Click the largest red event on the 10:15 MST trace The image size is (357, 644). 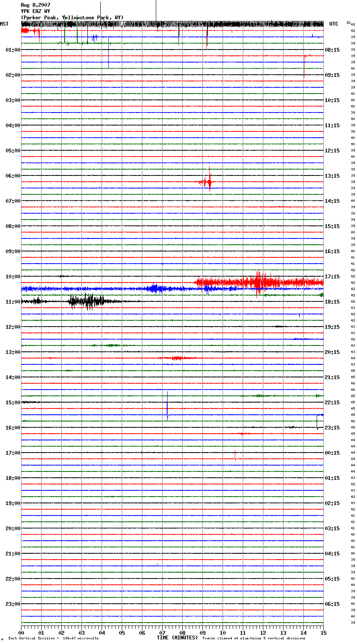(259, 282)
